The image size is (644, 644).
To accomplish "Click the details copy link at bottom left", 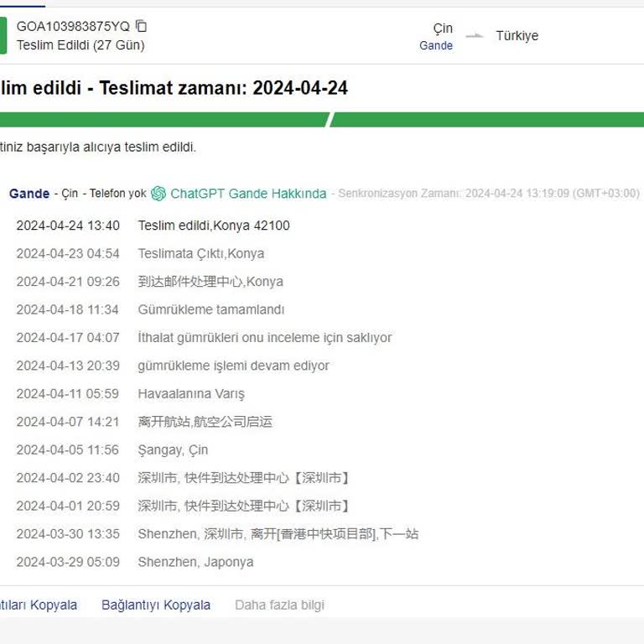I will pos(39,605).
